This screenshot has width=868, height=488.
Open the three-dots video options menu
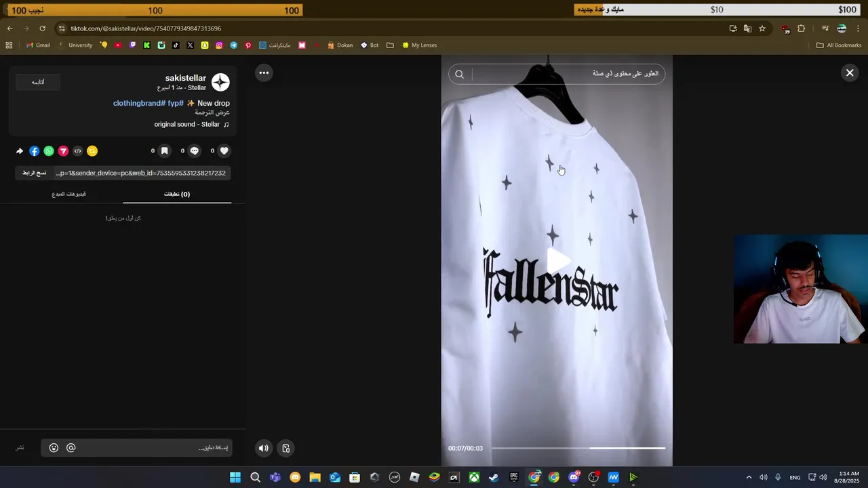click(264, 73)
